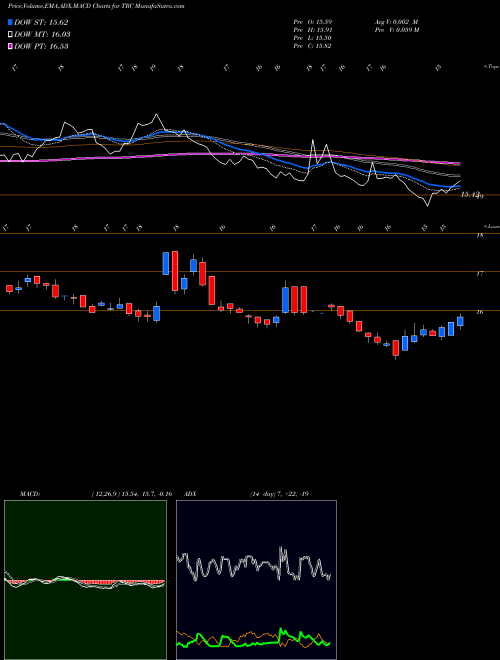Click the 'Pre O: 15.59' value
The height and width of the screenshot is (660, 500).
pos(313,21)
